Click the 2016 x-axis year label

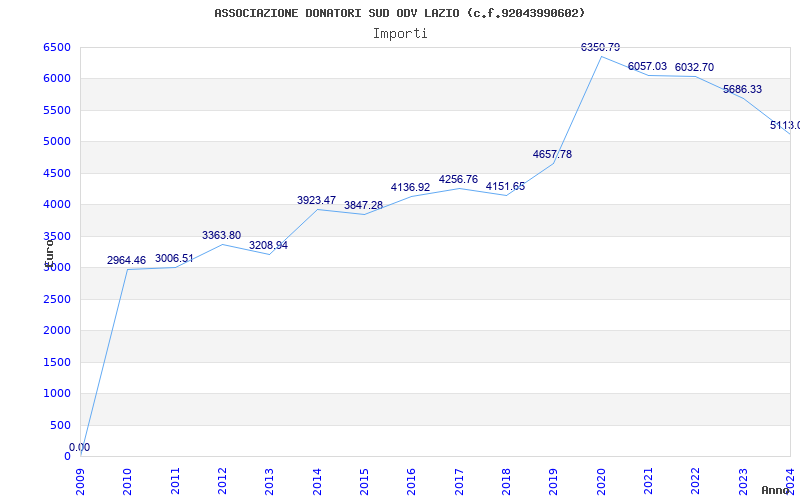click(412, 482)
